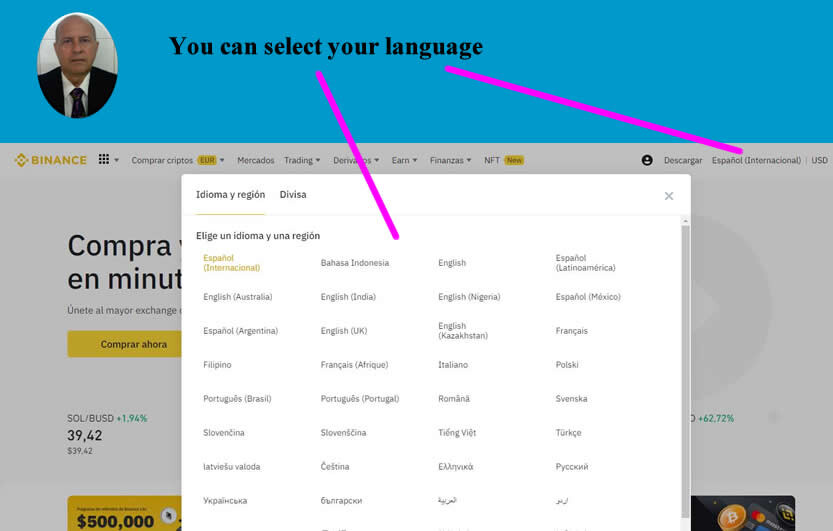Select Tiếng Việt language option
The height and width of the screenshot is (531, 833).
(457, 433)
